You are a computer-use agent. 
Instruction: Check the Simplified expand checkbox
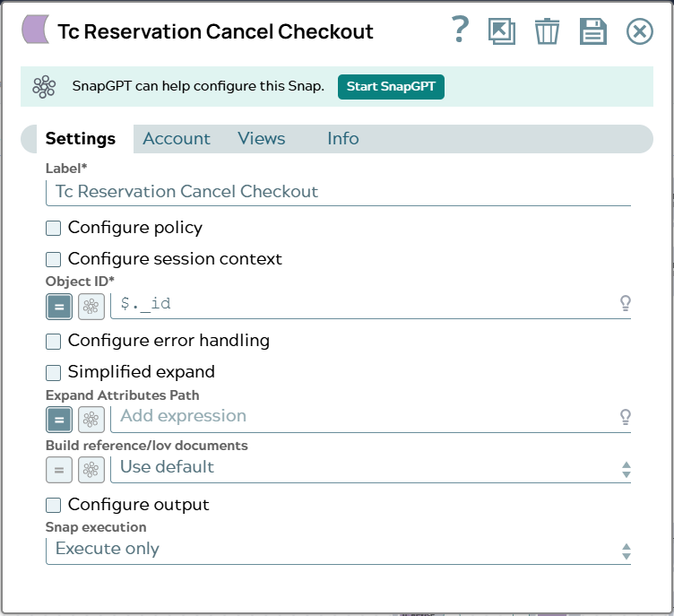tap(53, 372)
